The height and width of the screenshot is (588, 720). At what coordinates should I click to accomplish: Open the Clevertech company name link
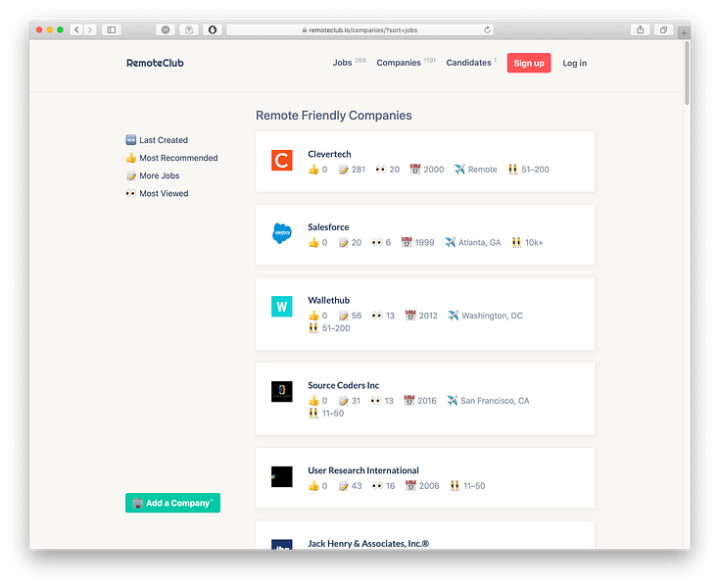point(329,154)
